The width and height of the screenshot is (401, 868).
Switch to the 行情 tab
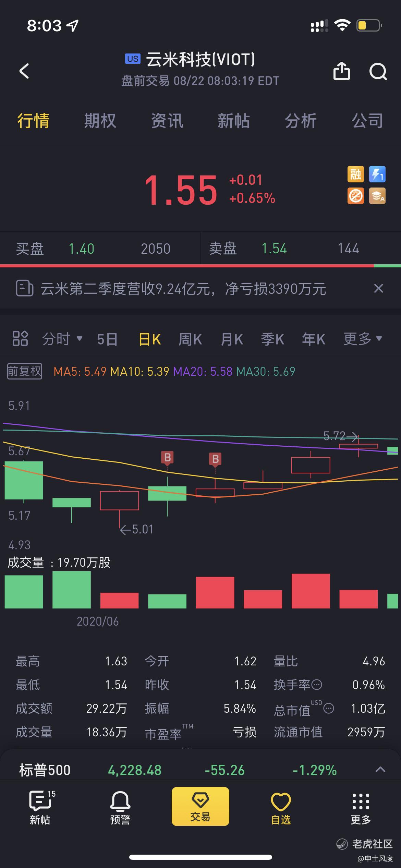(33, 121)
